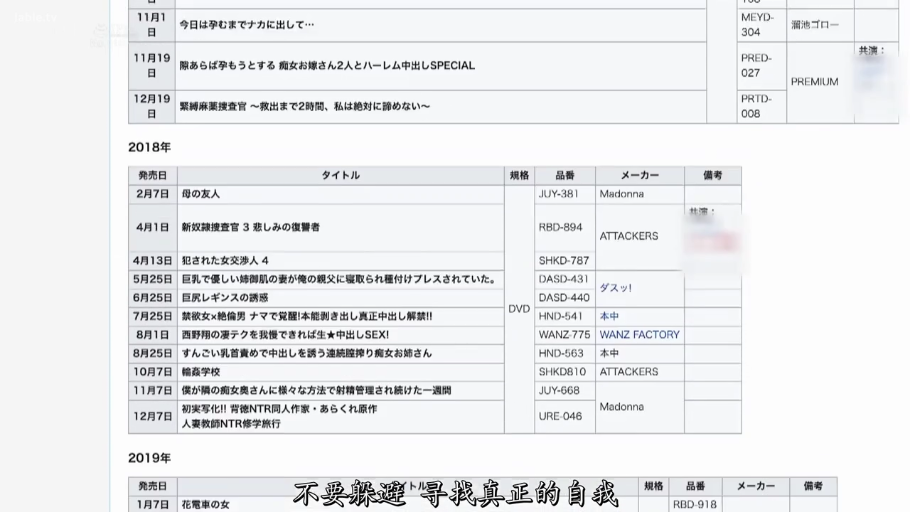Click メーカー column header in 2018 table
This screenshot has height=512, width=910.
(639, 175)
